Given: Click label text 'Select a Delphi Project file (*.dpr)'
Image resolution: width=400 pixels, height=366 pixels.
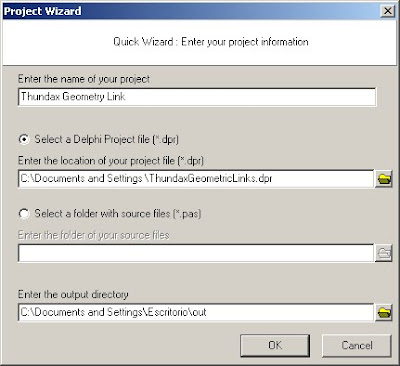Looking at the screenshot, I should [106, 139].
